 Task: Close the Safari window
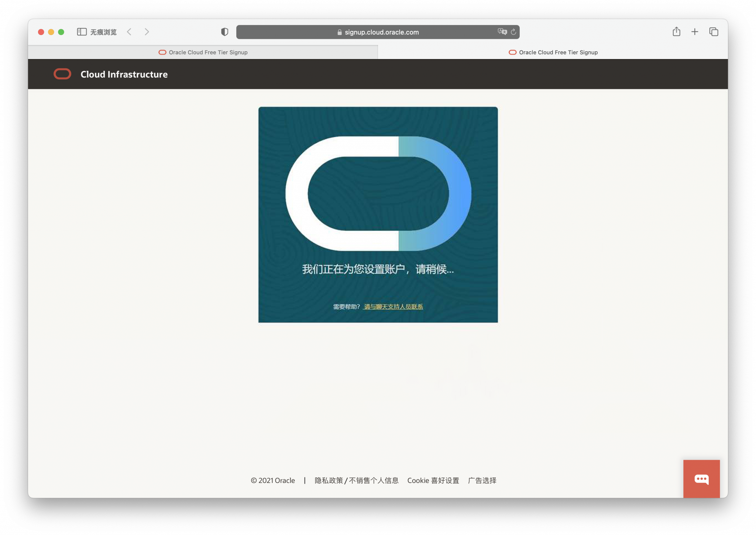pos(41,32)
